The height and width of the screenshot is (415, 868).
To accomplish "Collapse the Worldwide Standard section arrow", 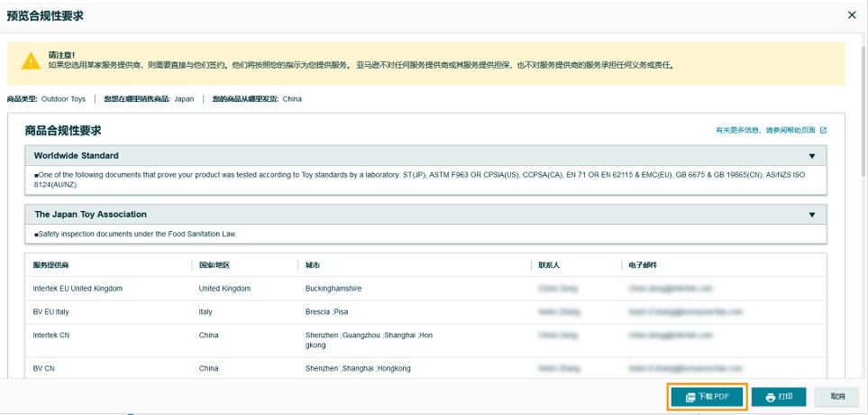I will pyautogui.click(x=811, y=156).
